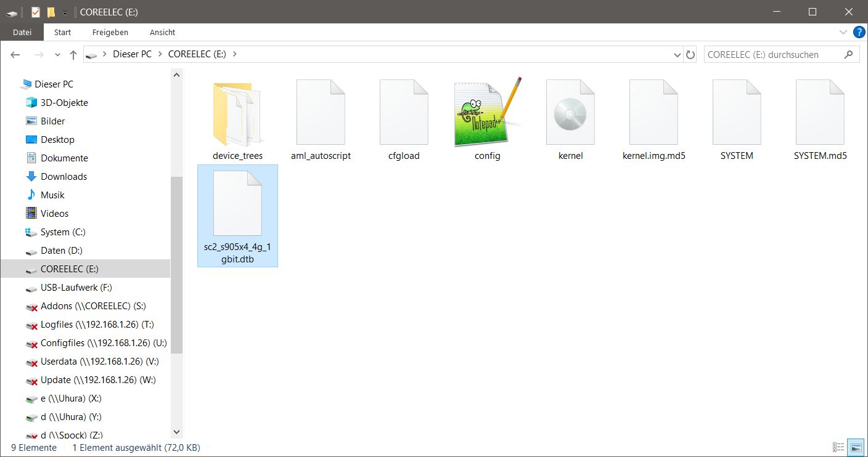Open the Datei menu tab
868x457 pixels.
(22, 32)
